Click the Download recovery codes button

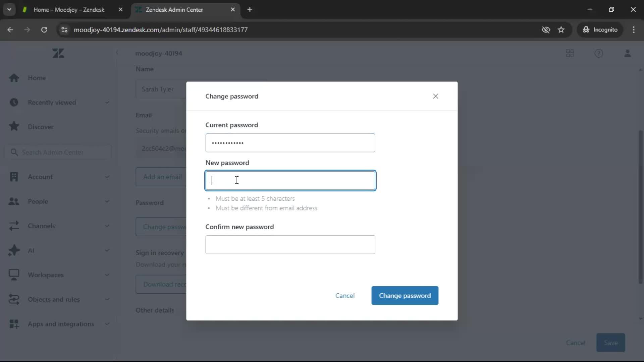point(161,284)
